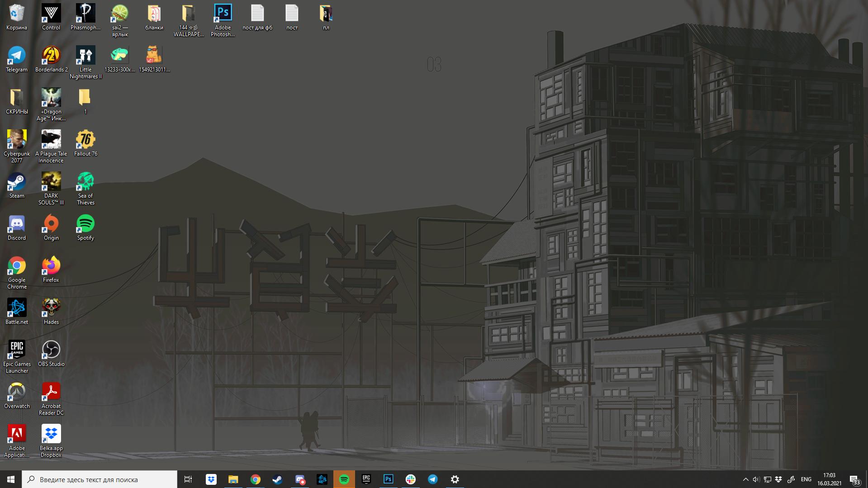Select the Phasmophobia shortcut

click(x=85, y=18)
